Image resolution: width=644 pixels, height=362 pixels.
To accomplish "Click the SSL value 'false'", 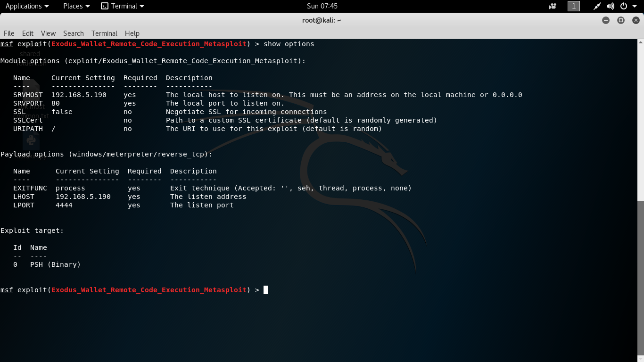I will [x=62, y=112].
